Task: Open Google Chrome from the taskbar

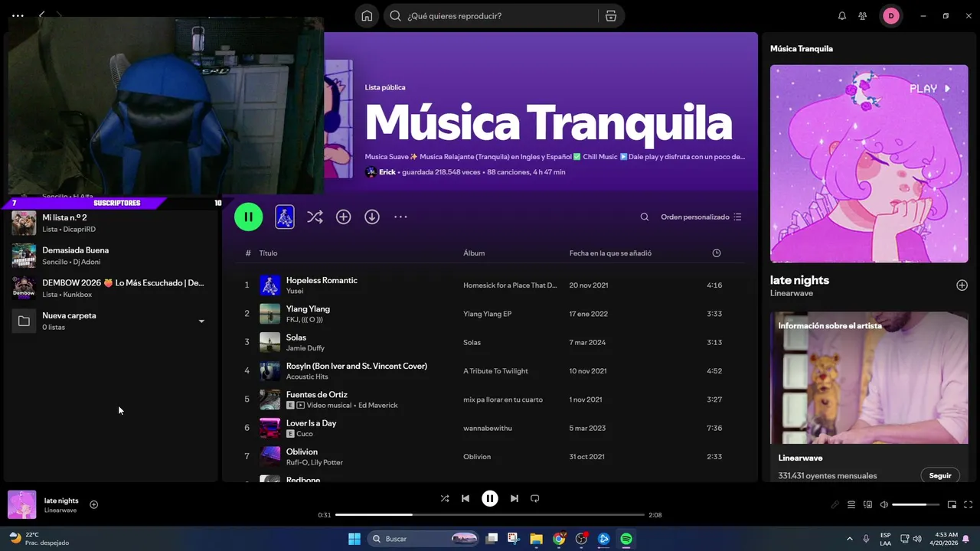Action: pyautogui.click(x=559, y=539)
